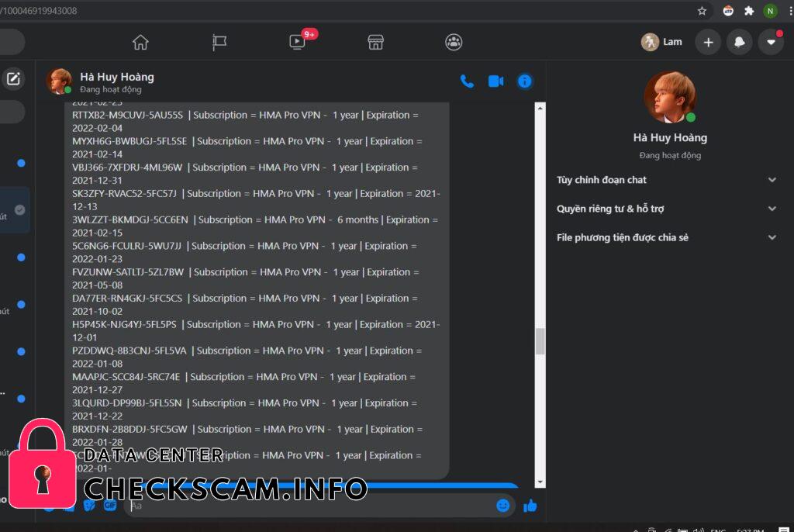Image resolution: width=794 pixels, height=532 pixels.
Task: Click message line H5P45K-NJG4YJ-5FL5PS
Action: (x=256, y=331)
